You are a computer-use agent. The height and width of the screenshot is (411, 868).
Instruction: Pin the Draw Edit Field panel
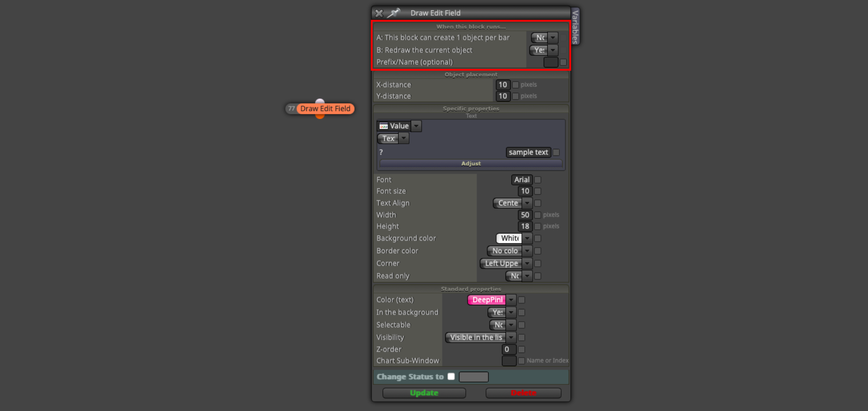[x=394, y=13]
